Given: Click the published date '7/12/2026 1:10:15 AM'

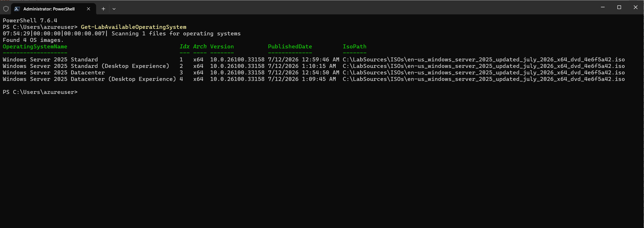Looking at the screenshot, I should (302, 66).
